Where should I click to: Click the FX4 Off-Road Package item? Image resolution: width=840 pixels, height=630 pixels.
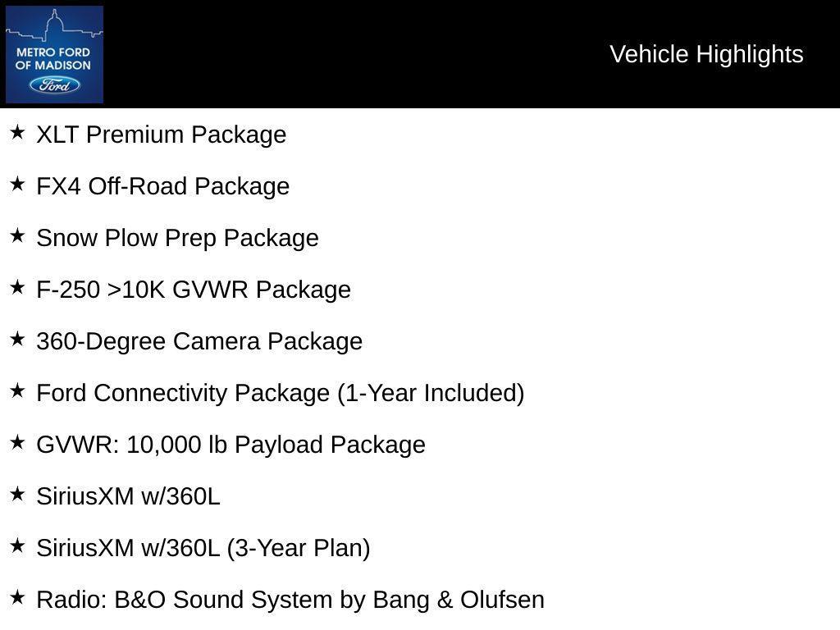coord(163,186)
